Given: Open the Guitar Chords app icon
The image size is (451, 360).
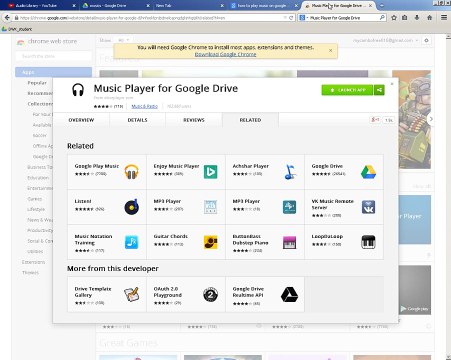Looking at the screenshot, I should [210, 242].
